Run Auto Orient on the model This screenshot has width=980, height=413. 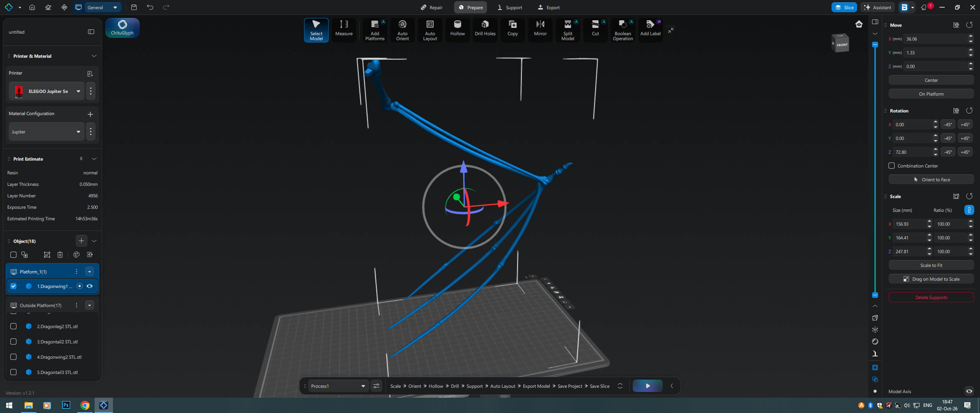pos(402,30)
